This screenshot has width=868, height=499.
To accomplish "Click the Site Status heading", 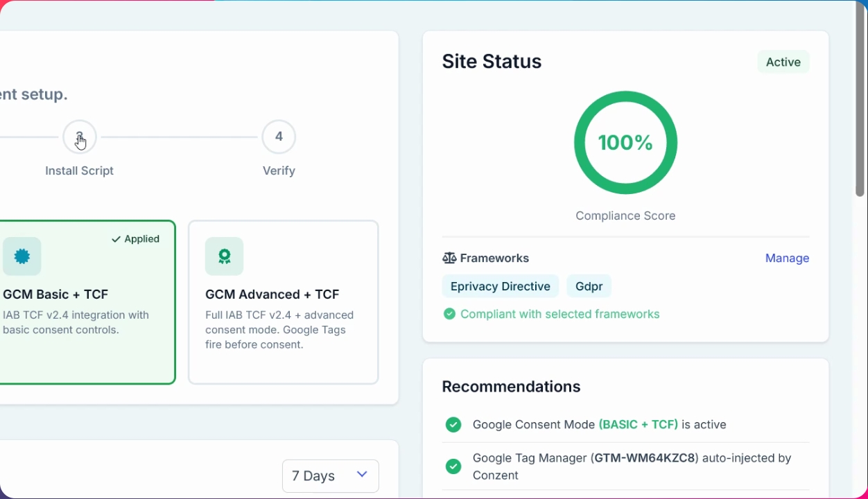I will click(492, 62).
